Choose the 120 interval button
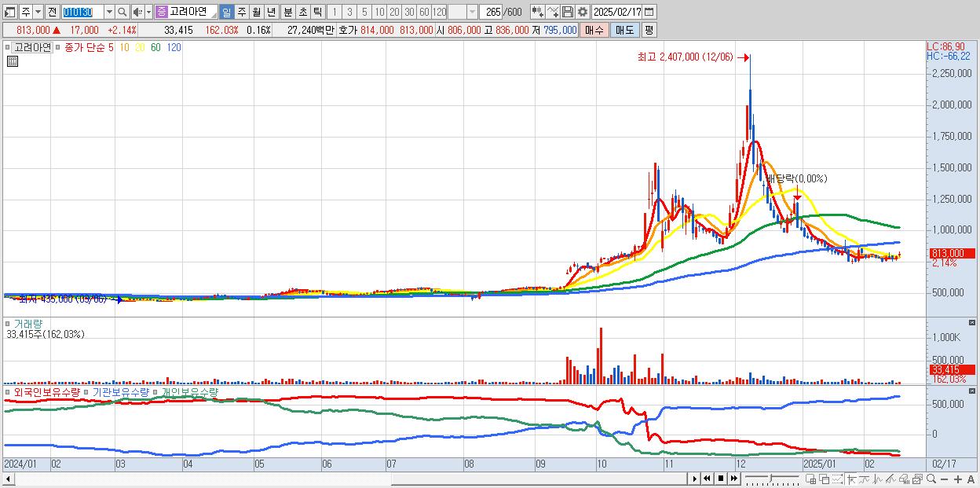This screenshot has width=980, height=488. point(439,12)
